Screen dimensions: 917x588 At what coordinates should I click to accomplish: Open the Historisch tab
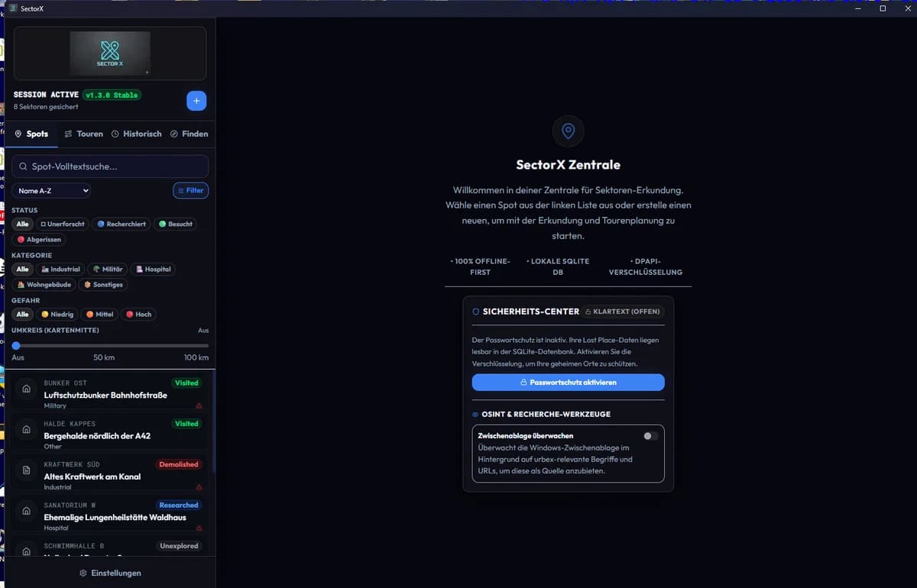137,134
